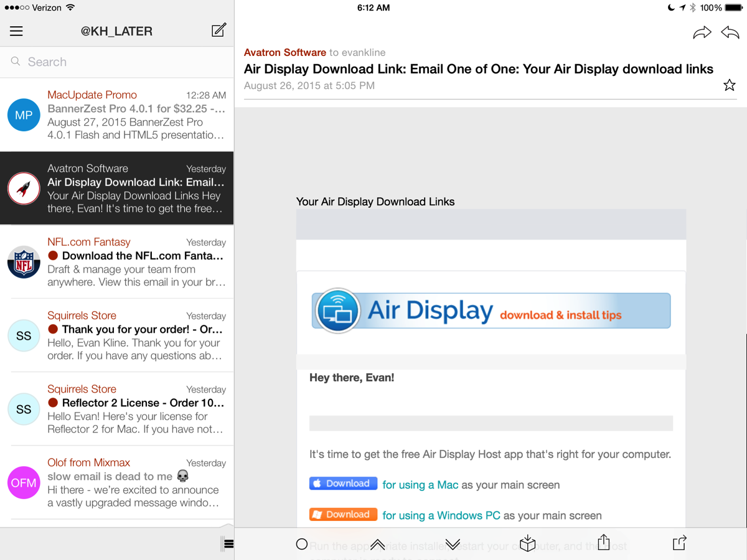Open the share sheet icon
The width and height of the screenshot is (747, 560).
604,543
